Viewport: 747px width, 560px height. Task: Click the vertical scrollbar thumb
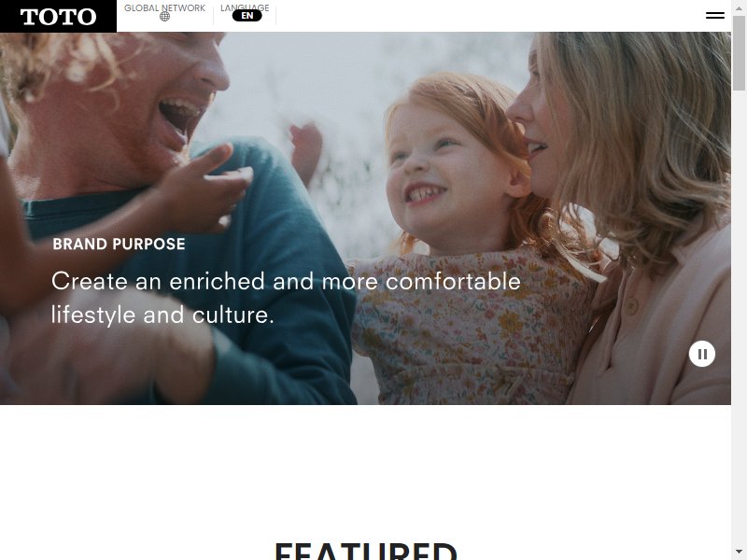point(739,52)
